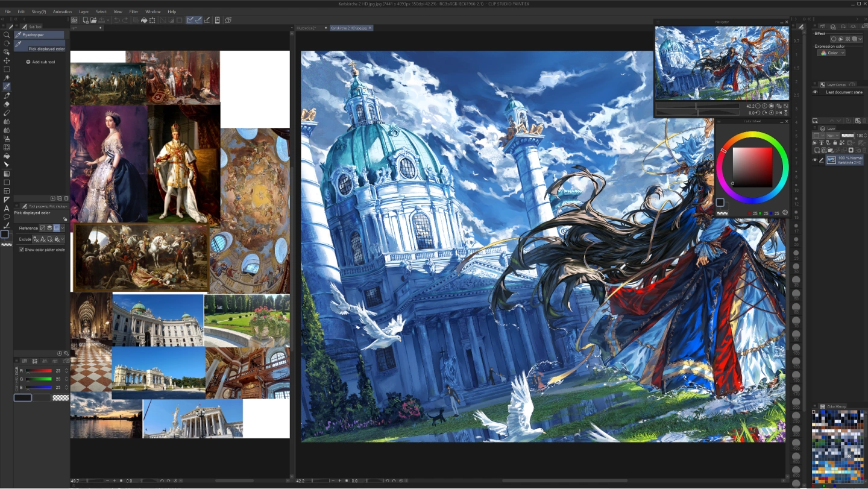Adjust R value stepper arrows
The image size is (868, 489).
66,370
